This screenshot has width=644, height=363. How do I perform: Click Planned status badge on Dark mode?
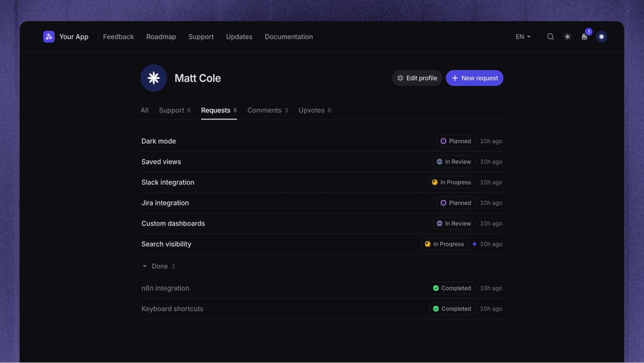point(456,141)
